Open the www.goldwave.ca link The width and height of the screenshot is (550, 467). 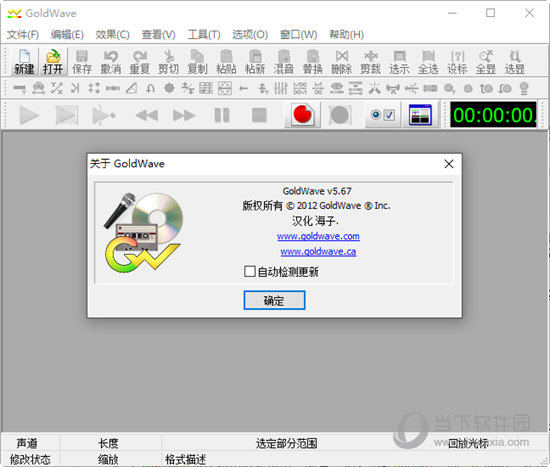point(318,252)
